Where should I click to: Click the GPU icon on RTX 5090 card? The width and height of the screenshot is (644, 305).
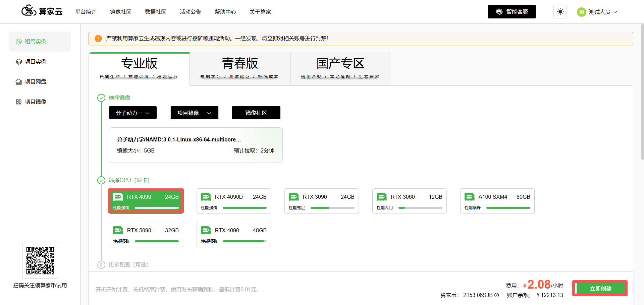118,230
